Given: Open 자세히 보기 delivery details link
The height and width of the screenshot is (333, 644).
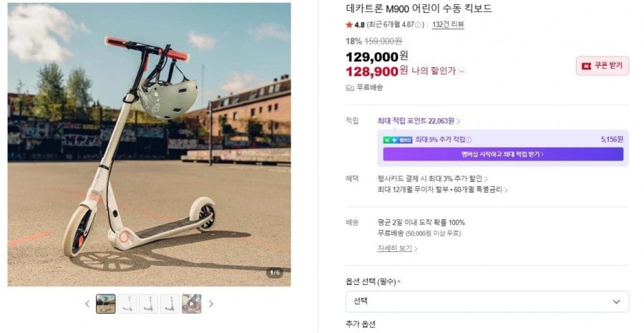Looking at the screenshot, I should (397, 248).
